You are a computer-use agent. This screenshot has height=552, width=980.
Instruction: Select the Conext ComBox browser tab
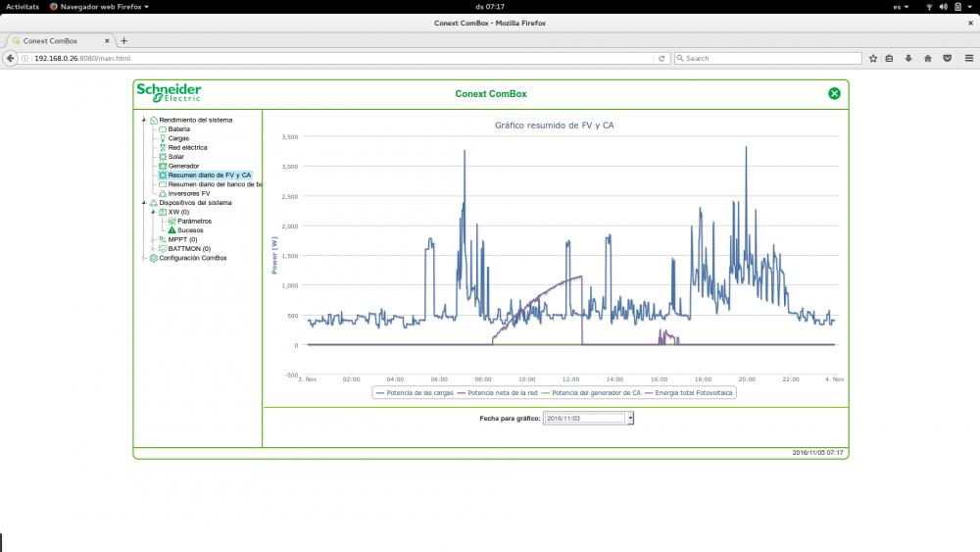(x=60, y=40)
